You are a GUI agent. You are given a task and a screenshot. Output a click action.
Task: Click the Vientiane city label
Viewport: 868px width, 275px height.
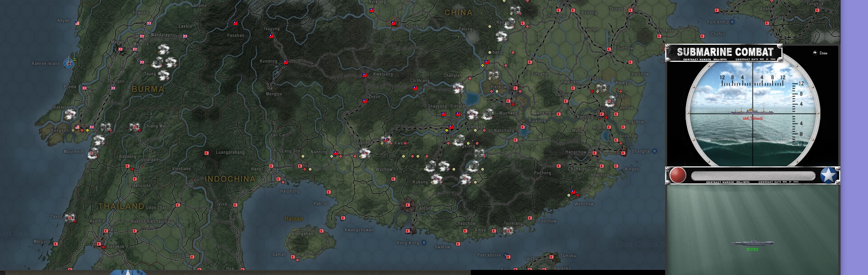[181, 169]
